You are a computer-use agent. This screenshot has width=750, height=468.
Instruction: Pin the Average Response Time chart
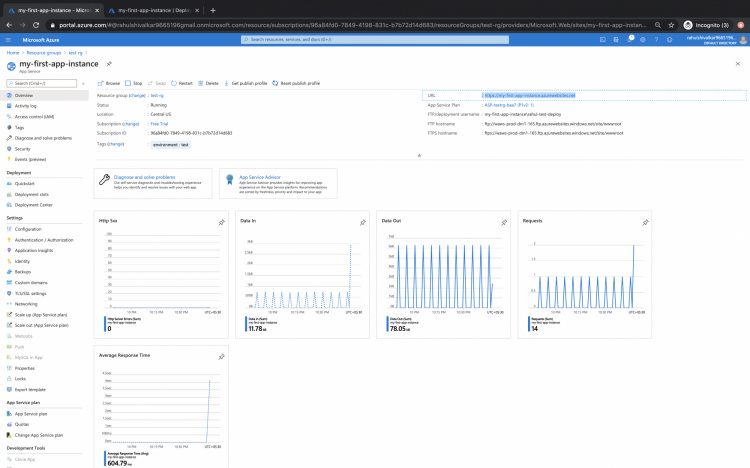(x=221, y=356)
